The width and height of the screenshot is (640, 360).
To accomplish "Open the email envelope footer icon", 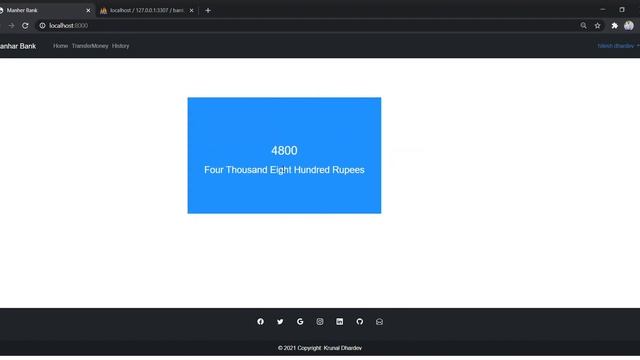I will pos(379,322).
